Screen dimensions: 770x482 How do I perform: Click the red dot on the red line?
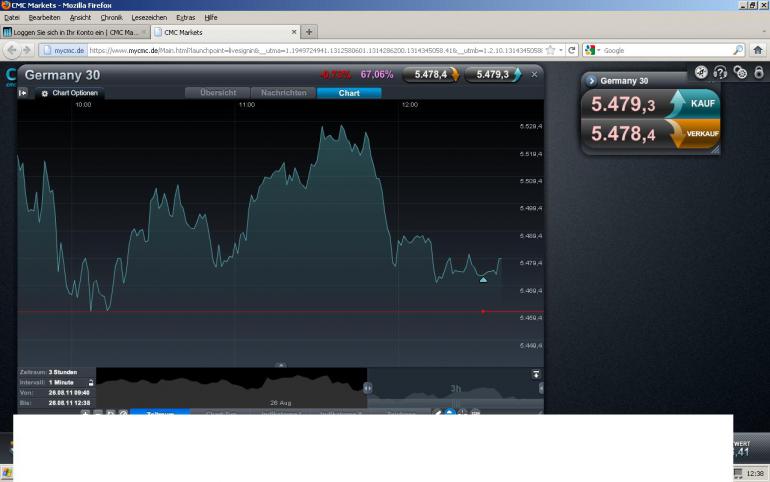coord(483,311)
